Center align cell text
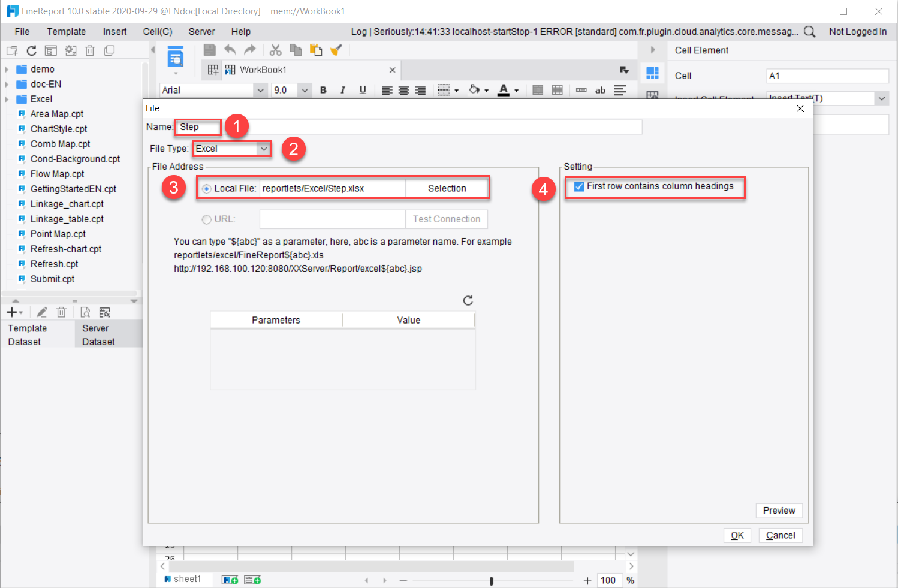The width and height of the screenshot is (898, 588). 404,90
